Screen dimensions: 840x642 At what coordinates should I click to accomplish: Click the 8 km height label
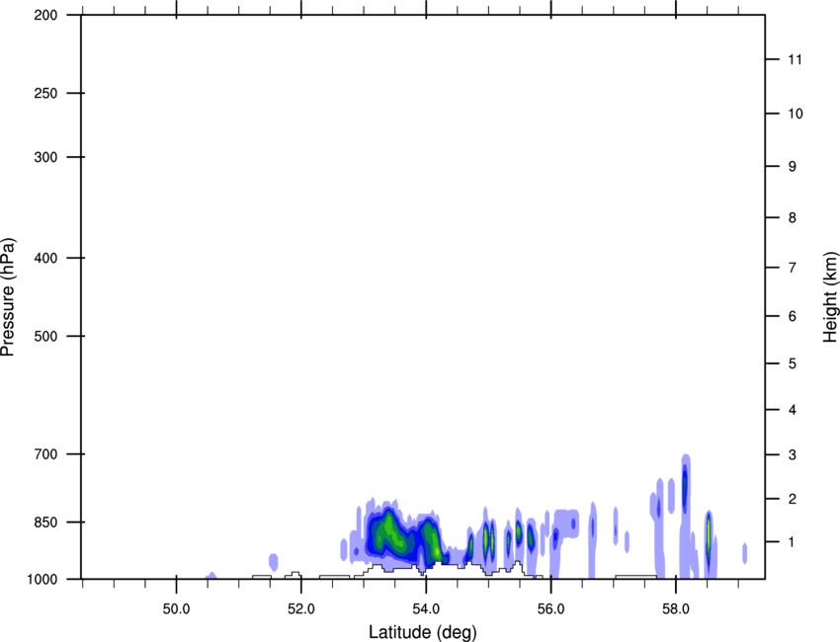(793, 218)
